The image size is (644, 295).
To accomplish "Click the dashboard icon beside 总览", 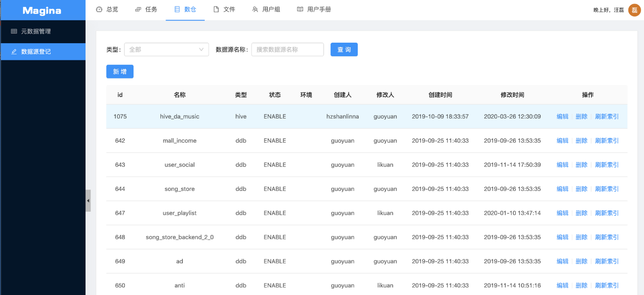I will click(99, 10).
